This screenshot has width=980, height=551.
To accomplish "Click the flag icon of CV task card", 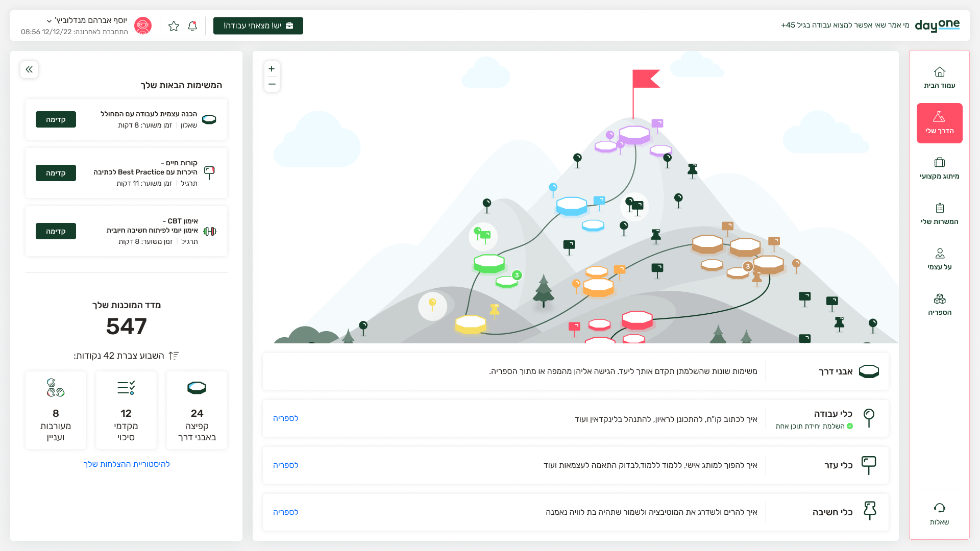I will point(209,172).
